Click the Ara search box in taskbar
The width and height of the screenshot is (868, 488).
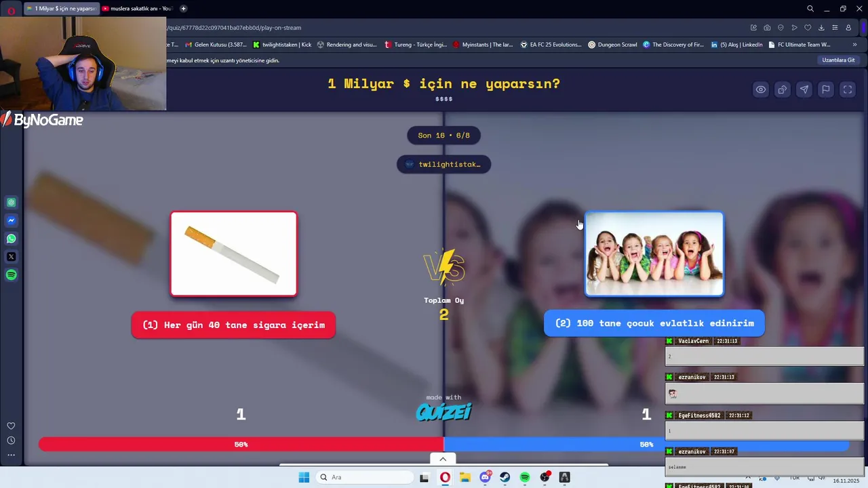tap(365, 477)
